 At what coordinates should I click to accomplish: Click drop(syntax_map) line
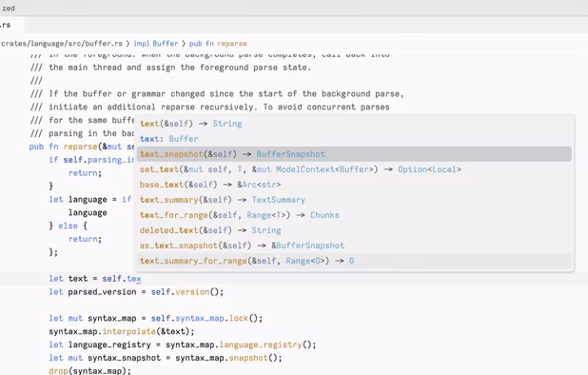point(90,371)
